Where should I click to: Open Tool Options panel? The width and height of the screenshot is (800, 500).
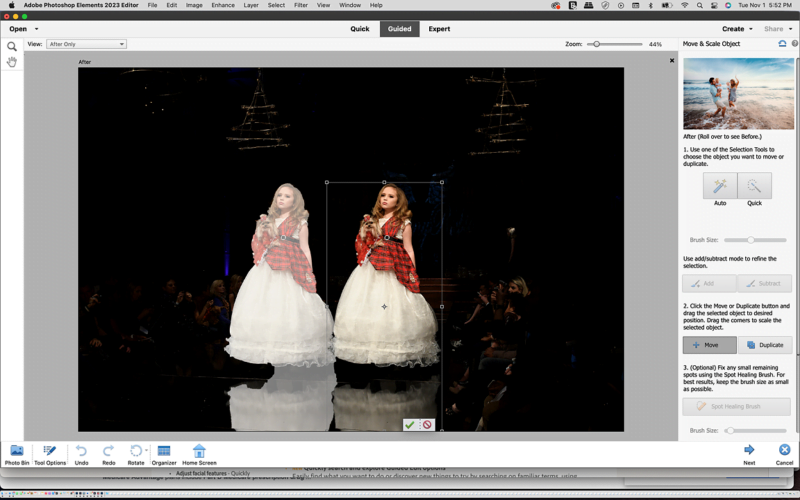pos(50,455)
